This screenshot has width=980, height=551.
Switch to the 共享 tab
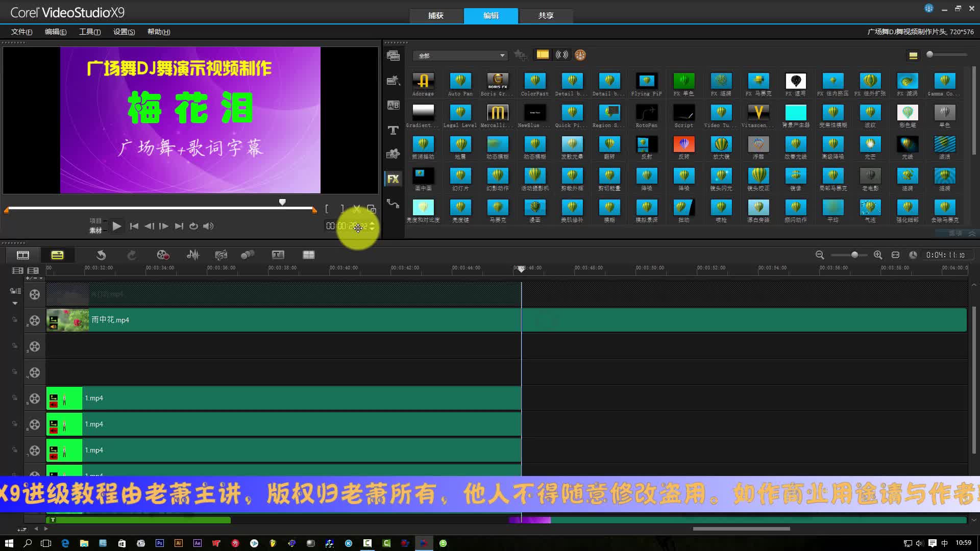tap(546, 16)
